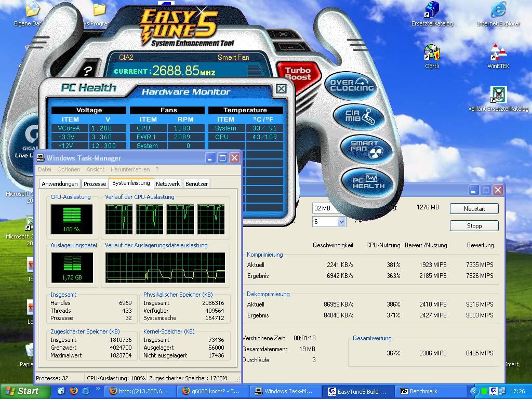
Task: Open the PC Health panel in EasyTune5
Action: (x=368, y=182)
